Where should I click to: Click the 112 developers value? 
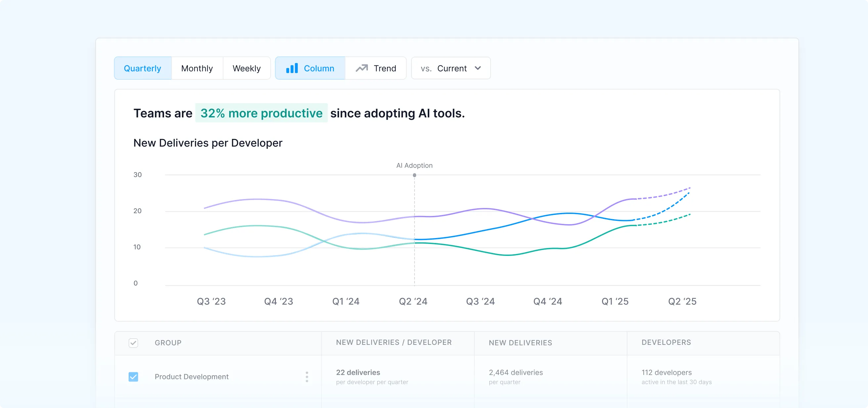point(666,372)
